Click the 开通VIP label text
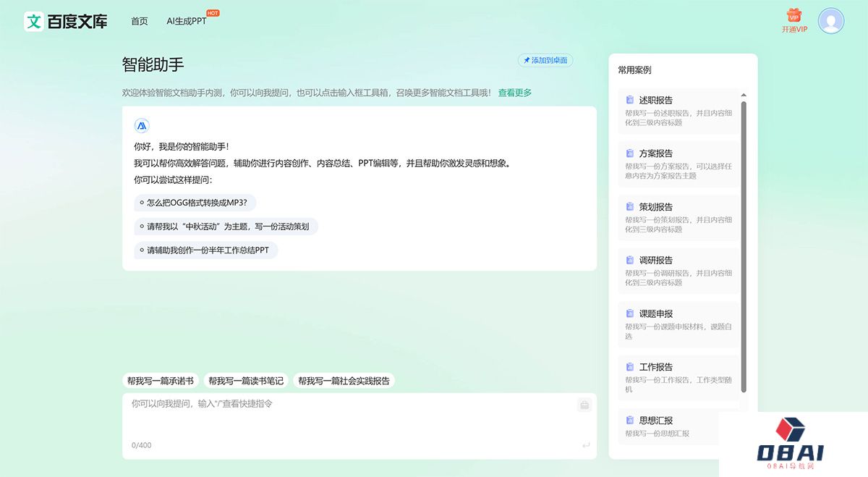The width and height of the screenshot is (868, 477). point(794,30)
